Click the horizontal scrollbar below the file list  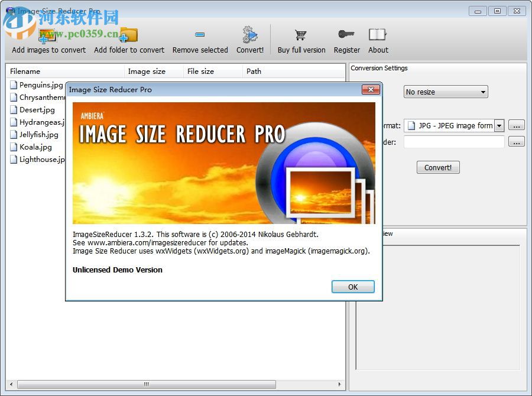(x=145, y=384)
